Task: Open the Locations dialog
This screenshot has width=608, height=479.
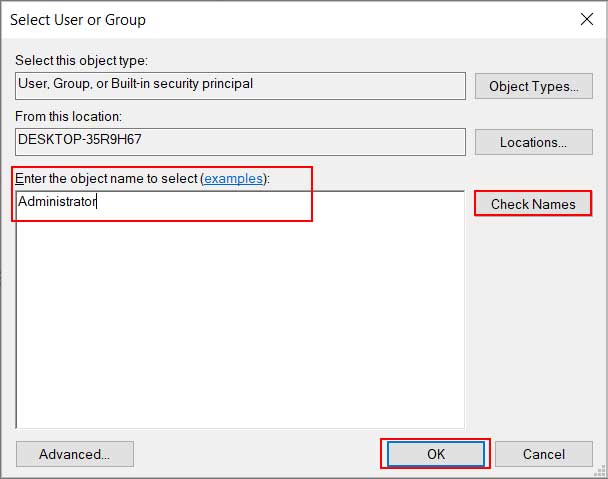Action: point(533,142)
